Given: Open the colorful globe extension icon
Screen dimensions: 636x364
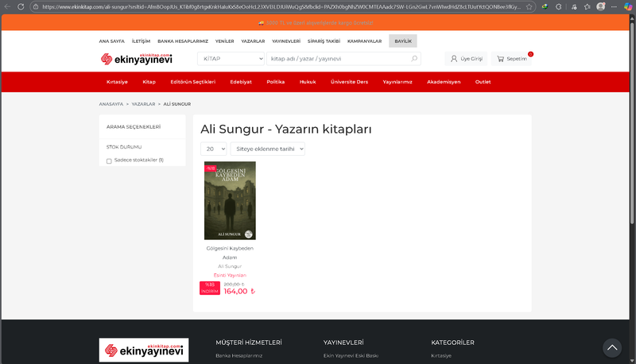Looking at the screenshot, I should coord(545,6).
